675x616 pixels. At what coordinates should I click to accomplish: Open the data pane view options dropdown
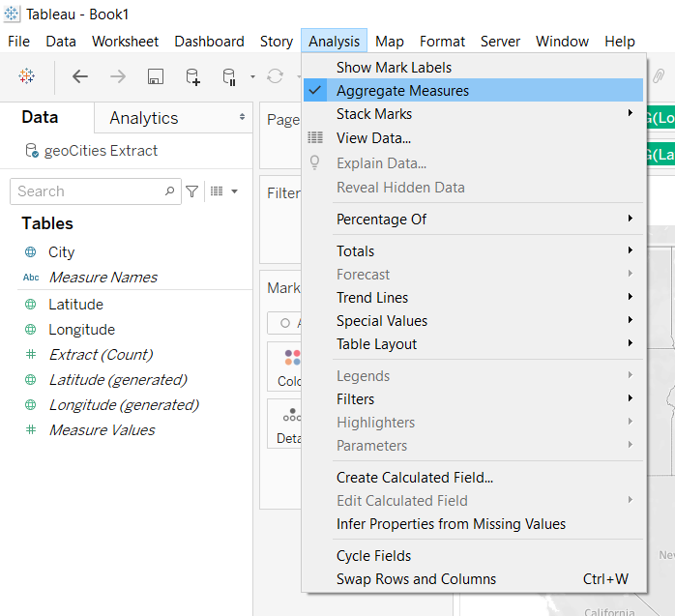click(x=223, y=191)
